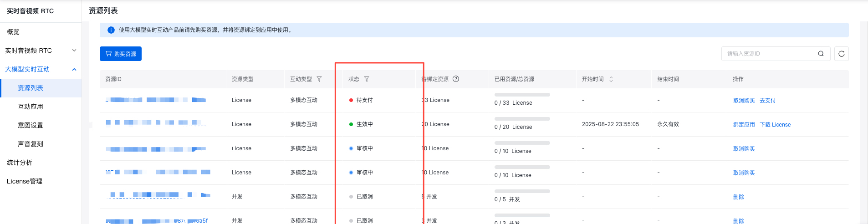Open the 互动类型 column filter icon
Viewport: 868px width, 224px height.
(319, 79)
